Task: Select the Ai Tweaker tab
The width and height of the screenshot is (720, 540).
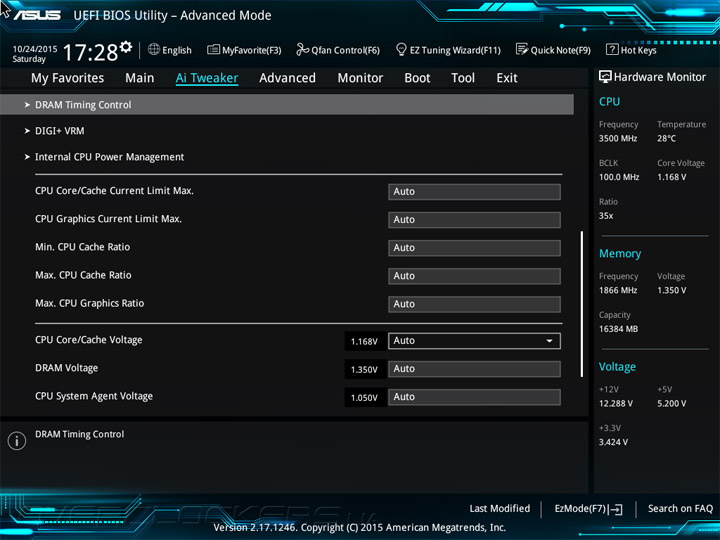Action: 207,78
